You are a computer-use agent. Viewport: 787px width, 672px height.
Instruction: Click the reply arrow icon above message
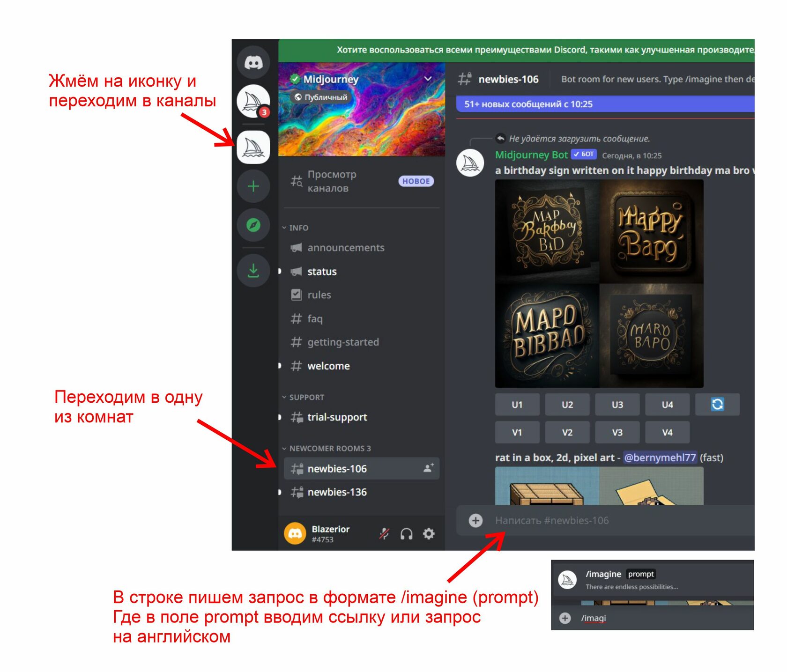tap(500, 138)
